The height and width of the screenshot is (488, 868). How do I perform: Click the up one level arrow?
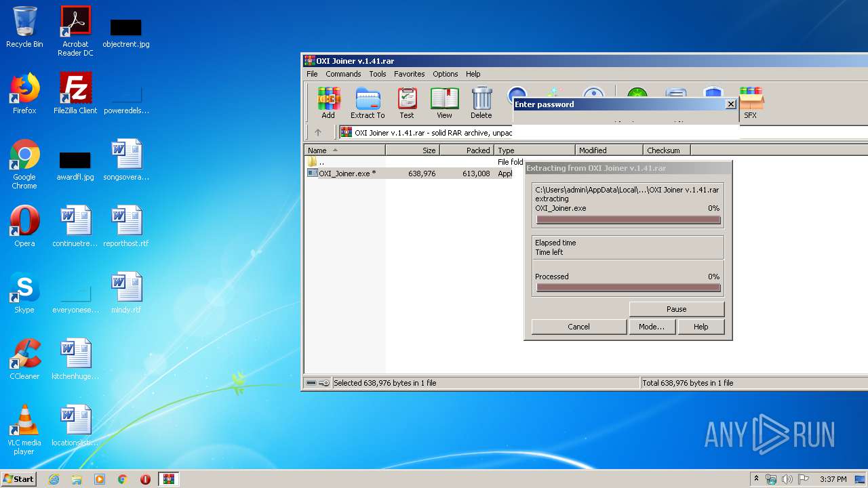tap(317, 132)
